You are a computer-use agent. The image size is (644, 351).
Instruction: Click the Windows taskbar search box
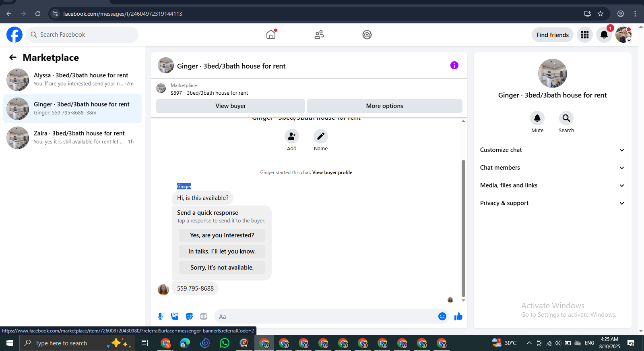tap(77, 343)
